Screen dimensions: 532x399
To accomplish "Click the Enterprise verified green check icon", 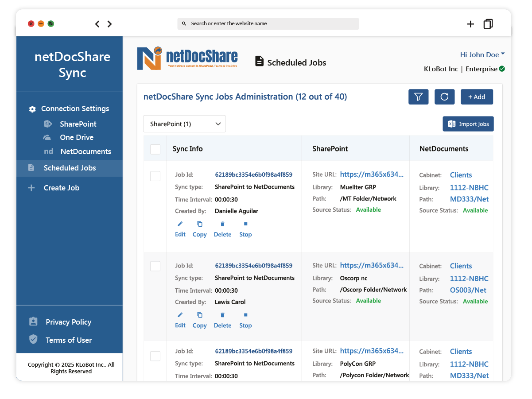I will point(502,69).
